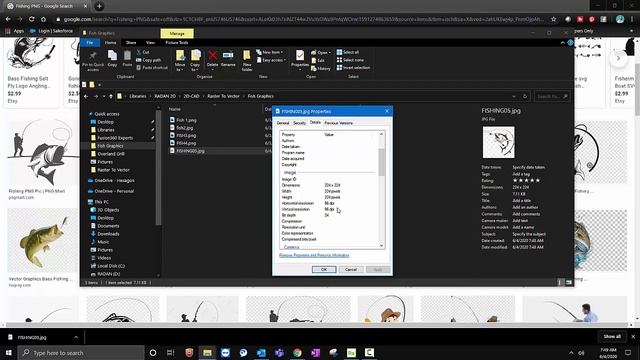The height and width of the screenshot is (360, 640).
Task: Open Task View on taskbar
Action: point(171,353)
